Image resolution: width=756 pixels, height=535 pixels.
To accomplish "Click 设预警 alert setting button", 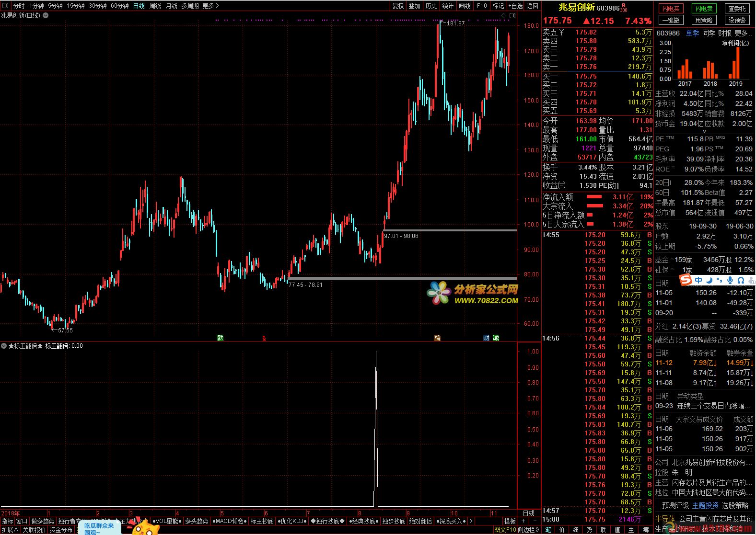I will coord(737,20).
